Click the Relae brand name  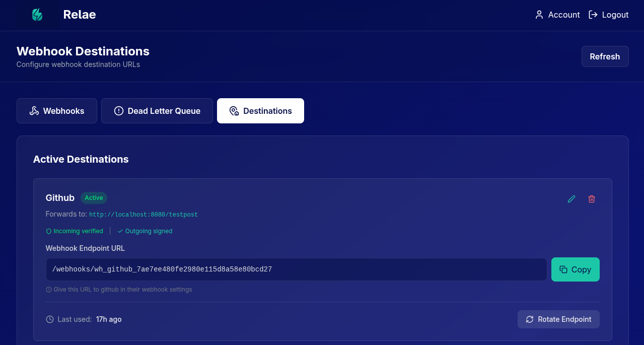click(x=80, y=15)
